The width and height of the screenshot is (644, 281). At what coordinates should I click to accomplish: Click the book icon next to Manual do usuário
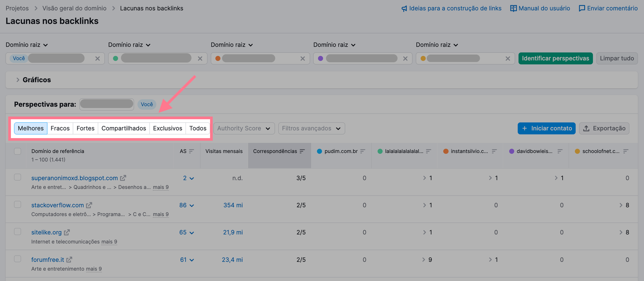513,8
